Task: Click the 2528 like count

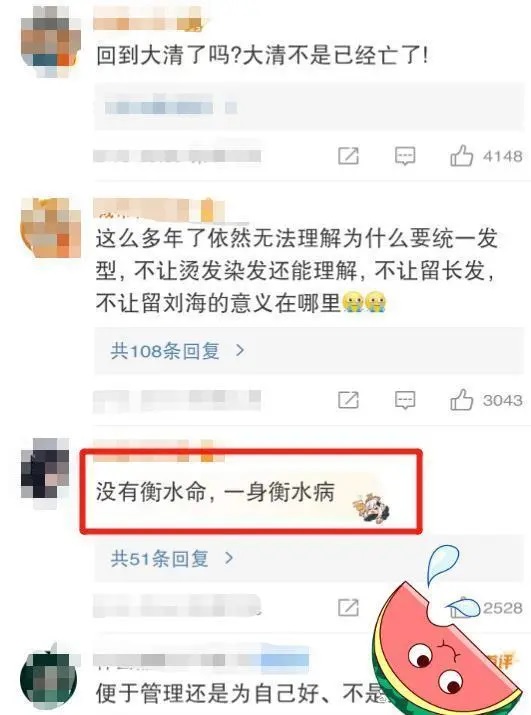Action: point(502,608)
